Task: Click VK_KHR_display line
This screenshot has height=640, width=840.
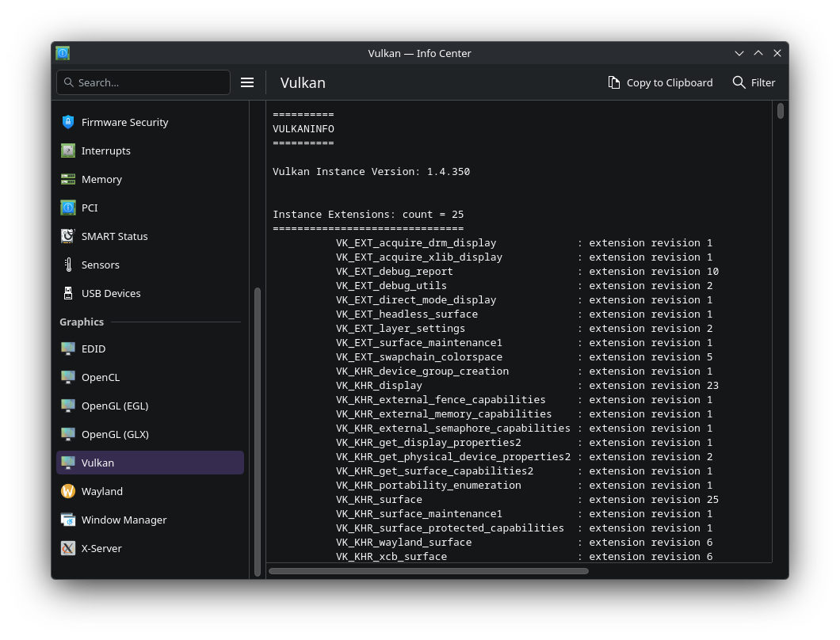Action: coord(527,386)
